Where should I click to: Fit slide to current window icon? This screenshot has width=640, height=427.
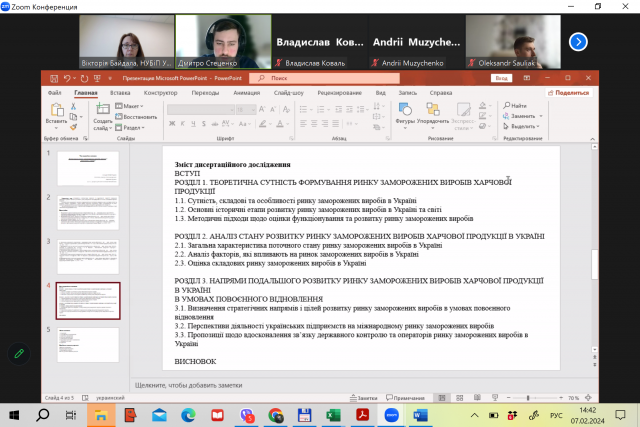[588, 398]
